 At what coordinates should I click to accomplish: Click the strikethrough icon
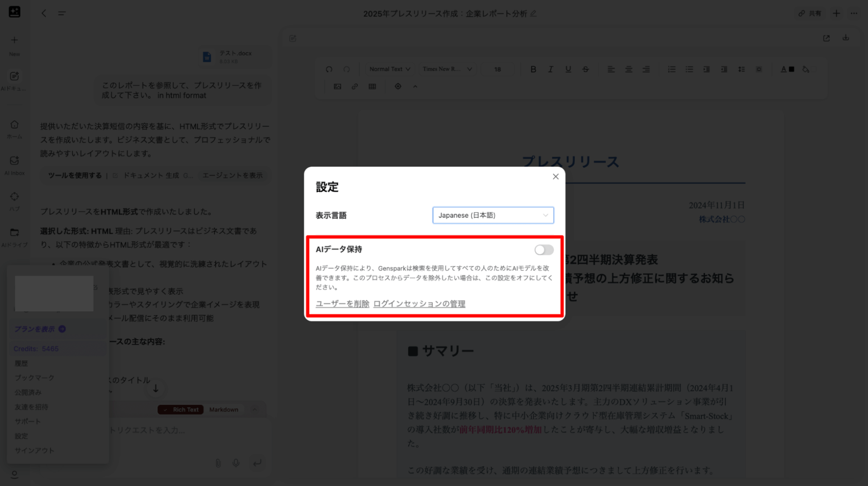pos(585,69)
